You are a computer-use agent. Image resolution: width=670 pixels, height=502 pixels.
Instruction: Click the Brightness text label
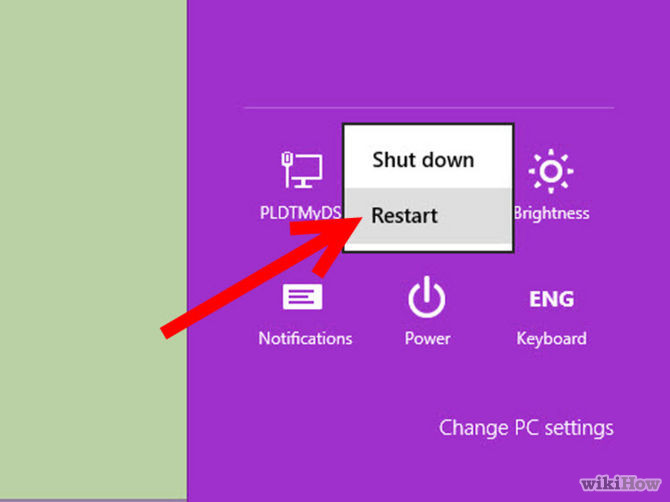pos(552,213)
